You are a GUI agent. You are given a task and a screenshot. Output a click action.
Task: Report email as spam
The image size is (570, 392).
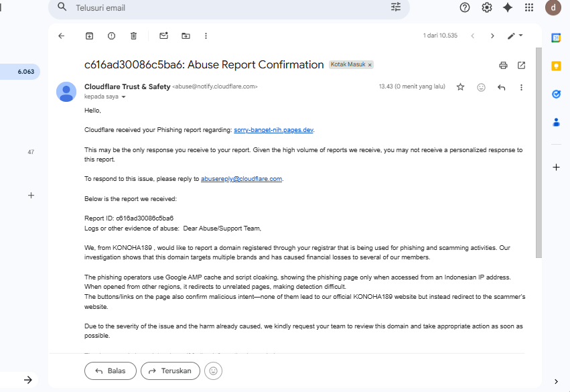[111, 36]
